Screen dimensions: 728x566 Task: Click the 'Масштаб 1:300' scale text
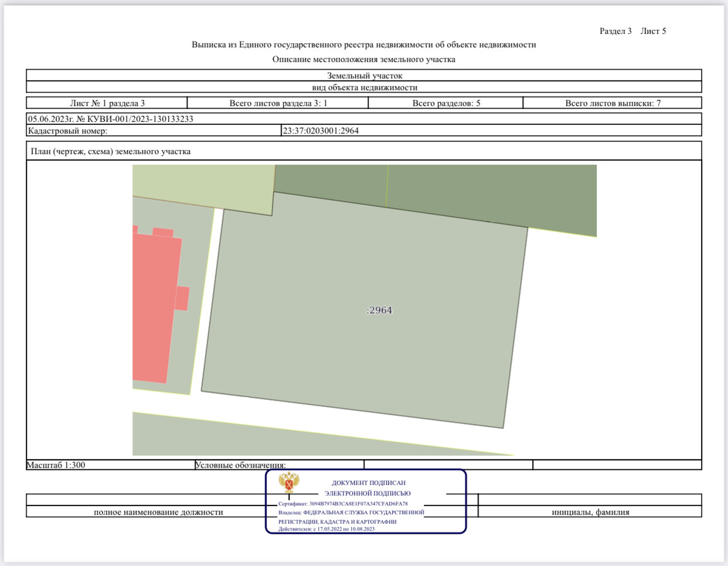[x=56, y=465]
